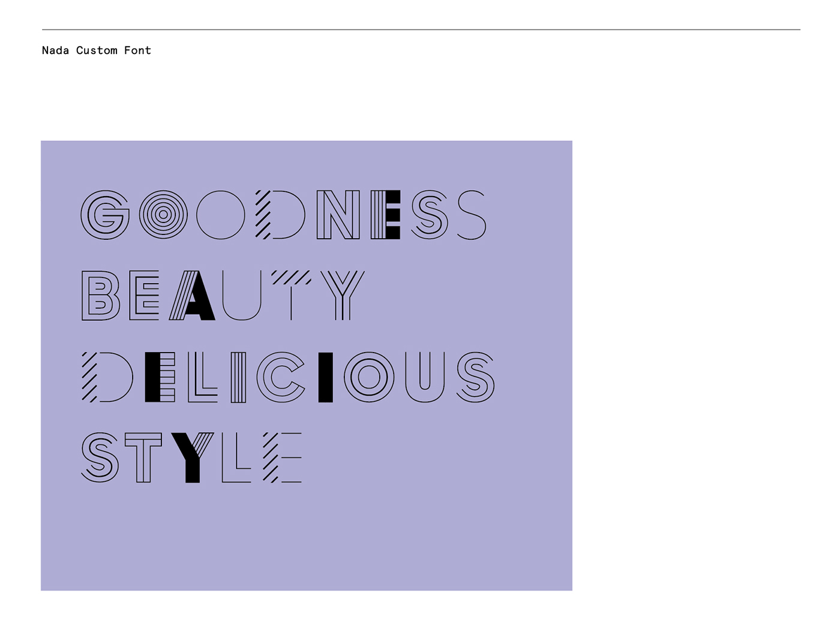Click the letter U in BEAUTY
The width and height of the screenshot is (840, 632).
click(x=241, y=295)
